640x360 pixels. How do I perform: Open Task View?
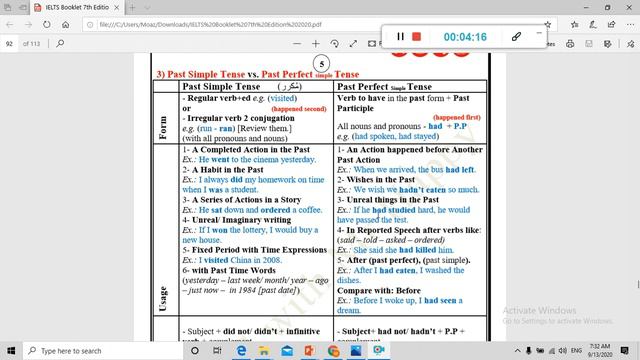click(x=217, y=351)
